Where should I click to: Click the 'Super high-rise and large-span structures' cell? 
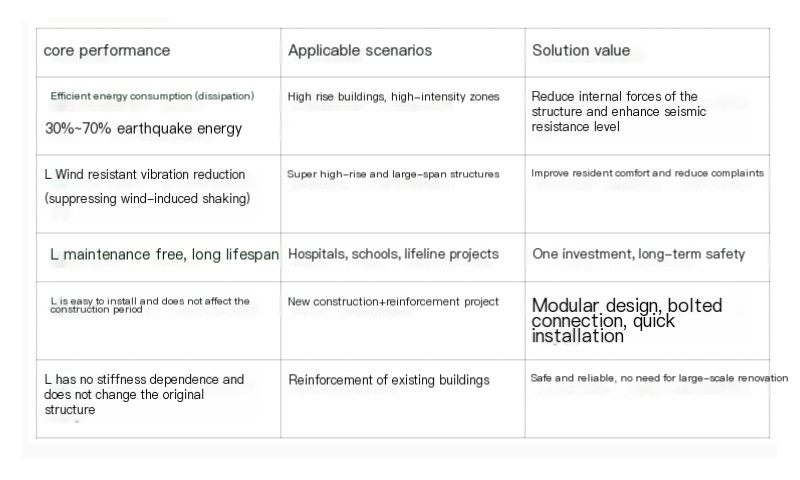click(x=403, y=194)
